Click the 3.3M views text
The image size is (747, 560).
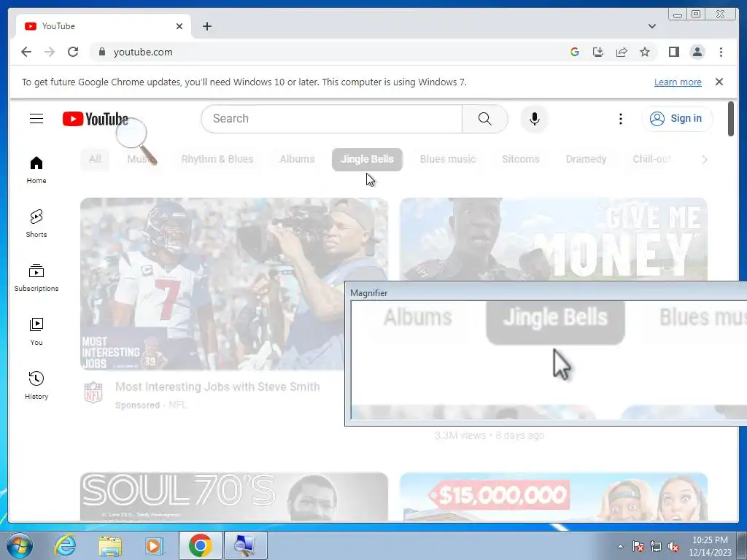460,435
